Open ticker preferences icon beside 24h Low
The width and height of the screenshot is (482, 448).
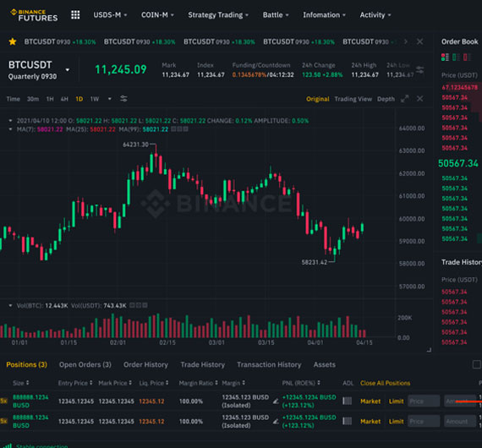[419, 70]
